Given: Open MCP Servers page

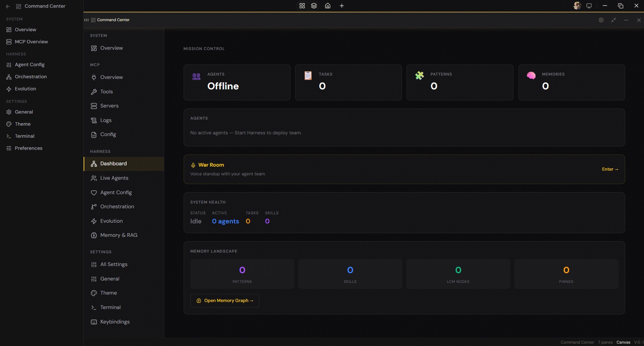Looking at the screenshot, I should pos(109,106).
